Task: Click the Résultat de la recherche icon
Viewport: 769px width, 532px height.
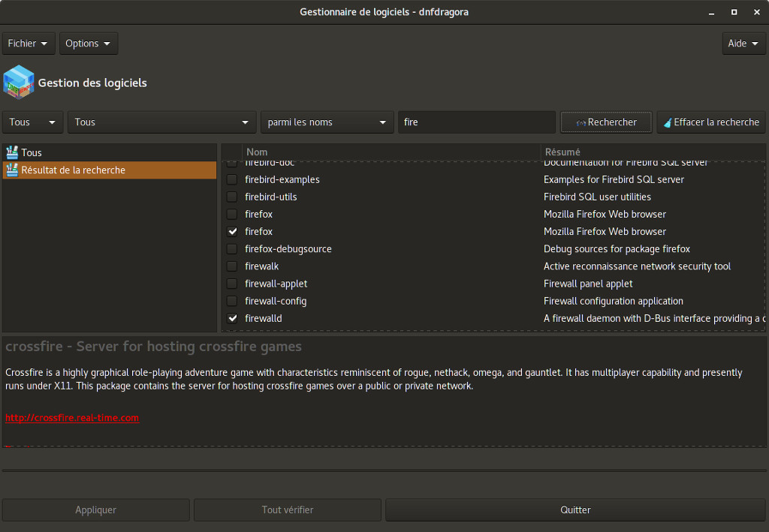Action: [11, 170]
